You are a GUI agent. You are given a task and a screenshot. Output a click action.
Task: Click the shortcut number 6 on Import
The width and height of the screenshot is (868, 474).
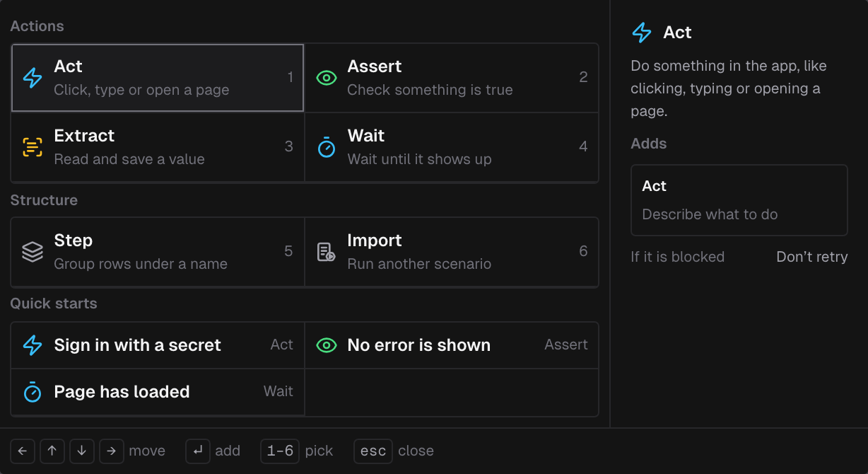(x=583, y=251)
